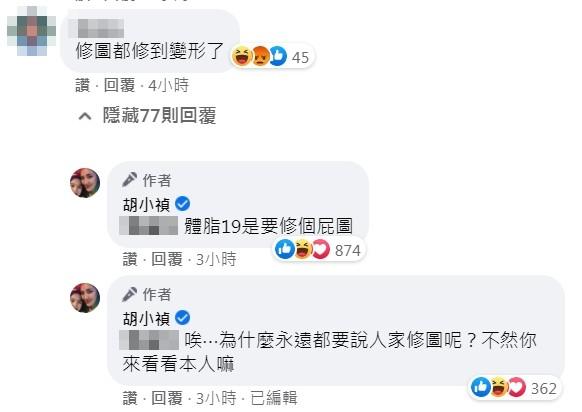582x412 pixels.
Task: Click the 4小時 timestamp on top comment
Action: coord(169,85)
